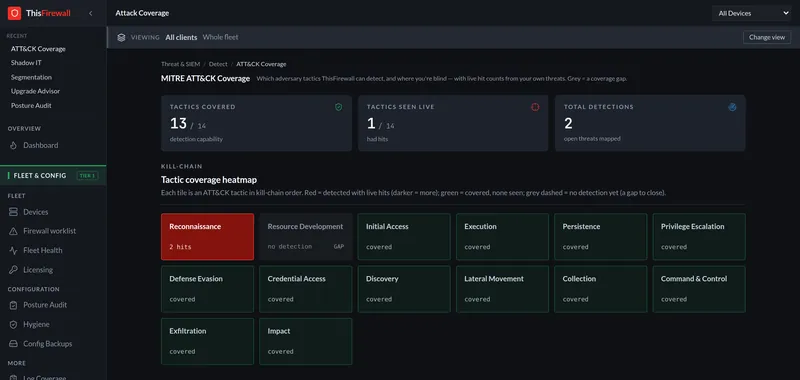Select the grey Resource Development gap tile

(x=306, y=237)
